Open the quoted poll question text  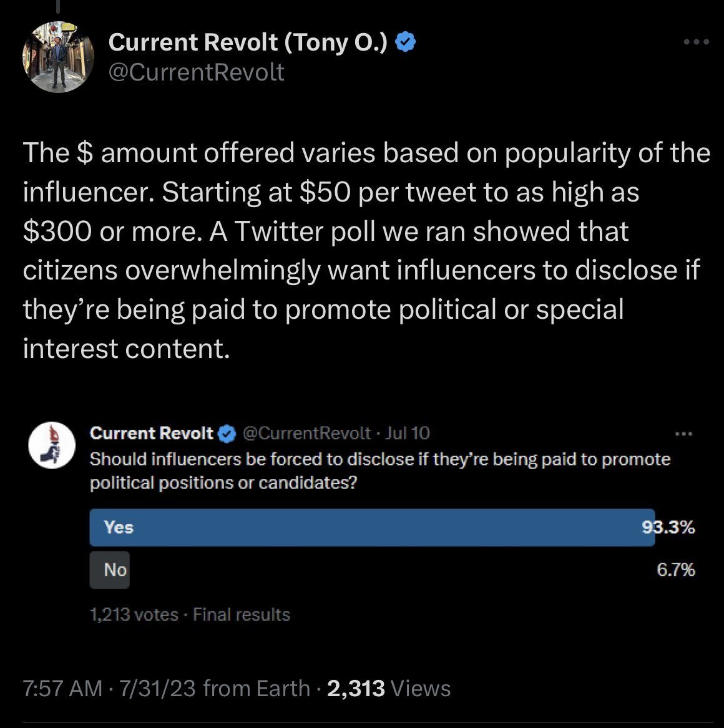pos(380,471)
